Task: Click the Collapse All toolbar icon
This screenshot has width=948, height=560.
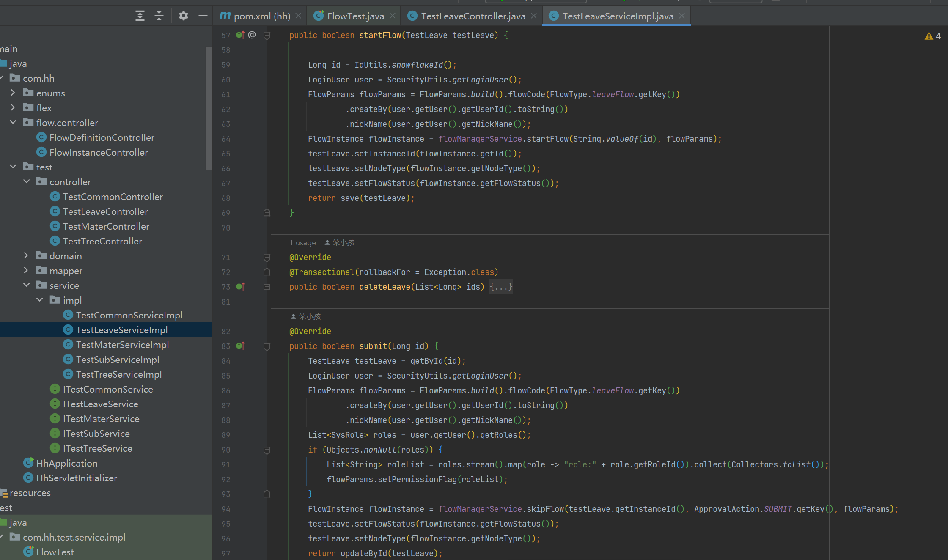Action: [x=159, y=16]
